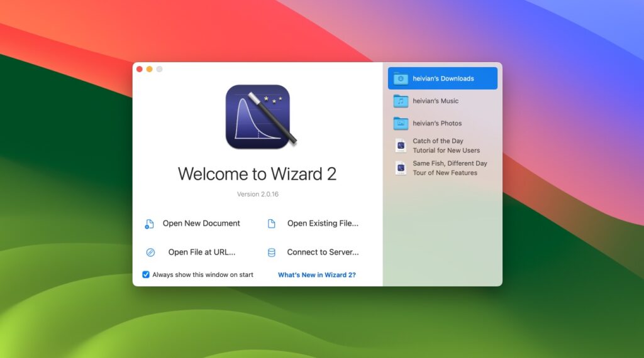Open What's New in Wizard 2? link
Image resolution: width=644 pixels, height=358 pixels.
click(x=317, y=274)
